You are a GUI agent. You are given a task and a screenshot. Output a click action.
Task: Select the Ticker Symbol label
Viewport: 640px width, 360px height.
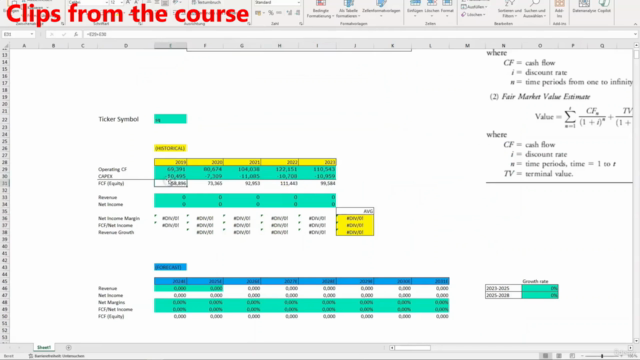(x=118, y=119)
